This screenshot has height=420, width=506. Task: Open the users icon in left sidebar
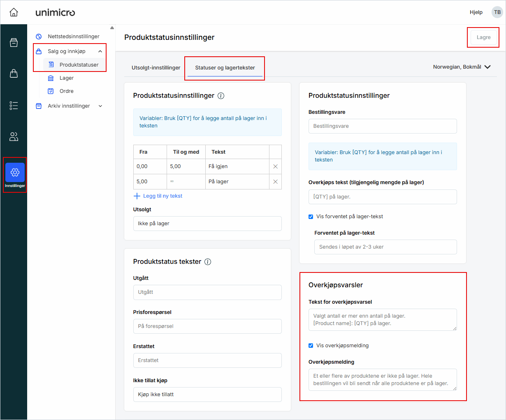point(14,137)
